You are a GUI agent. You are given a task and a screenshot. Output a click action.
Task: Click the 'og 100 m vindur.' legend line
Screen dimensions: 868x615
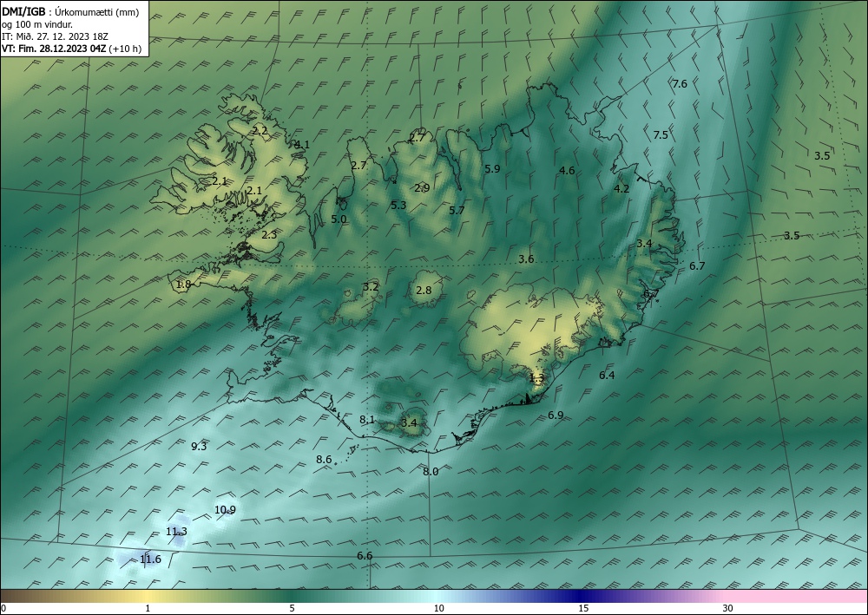coord(37,24)
